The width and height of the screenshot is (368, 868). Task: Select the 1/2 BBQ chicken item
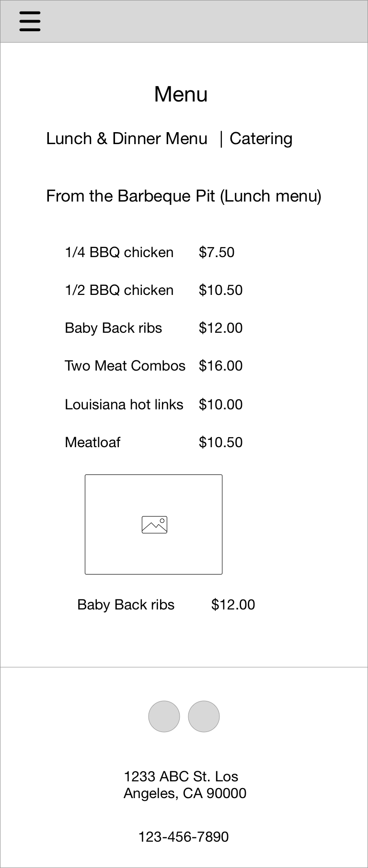(x=119, y=290)
